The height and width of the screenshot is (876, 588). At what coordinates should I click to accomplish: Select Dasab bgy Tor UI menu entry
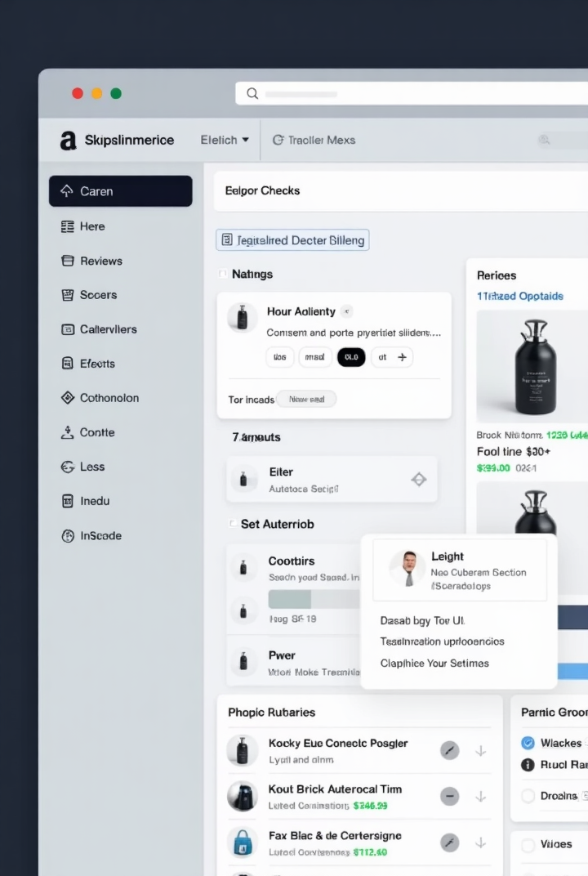point(422,621)
